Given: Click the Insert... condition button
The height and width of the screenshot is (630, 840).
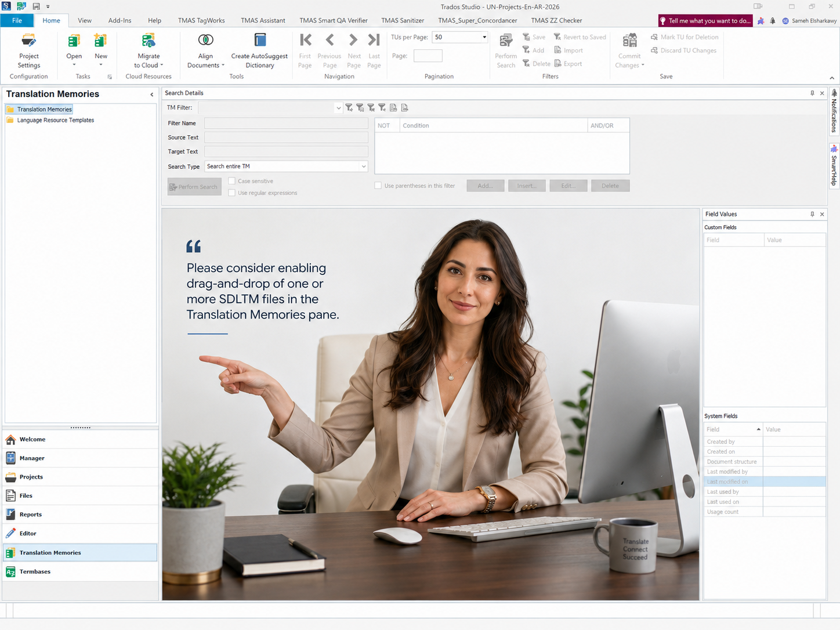Looking at the screenshot, I should (x=527, y=186).
